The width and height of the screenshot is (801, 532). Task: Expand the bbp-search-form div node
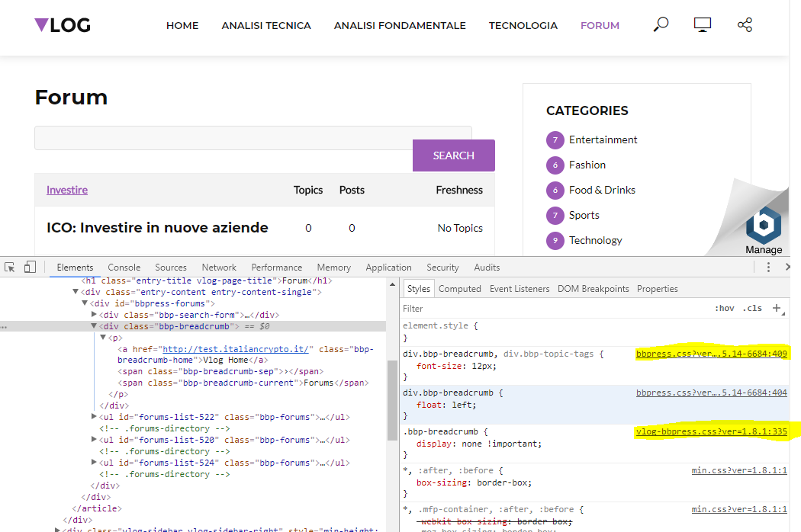point(94,315)
